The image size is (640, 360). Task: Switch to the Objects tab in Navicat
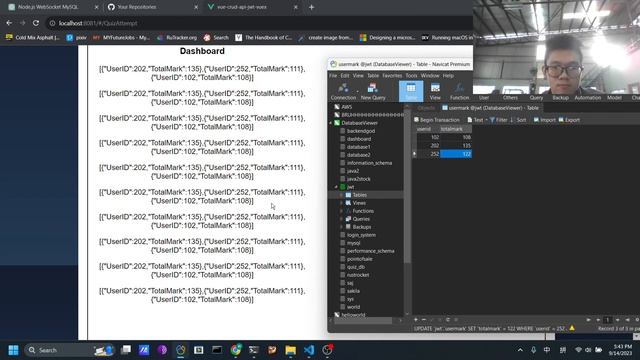click(426, 108)
